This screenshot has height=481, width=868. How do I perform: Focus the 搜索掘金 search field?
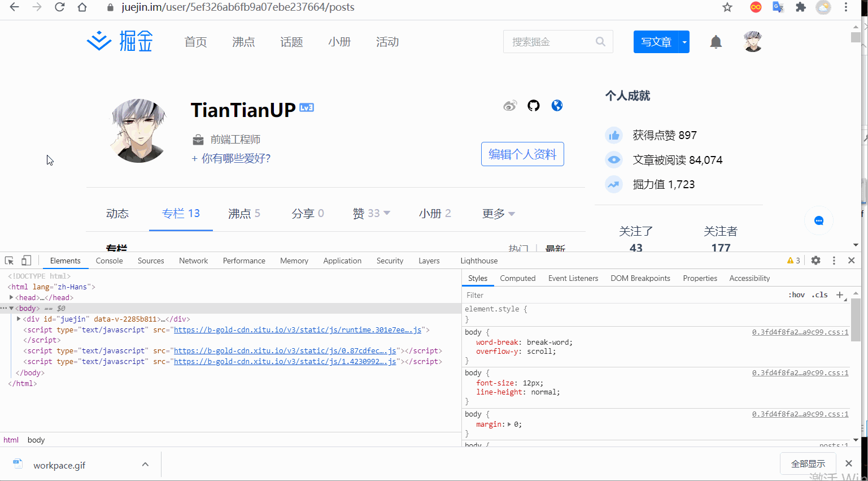pos(558,42)
